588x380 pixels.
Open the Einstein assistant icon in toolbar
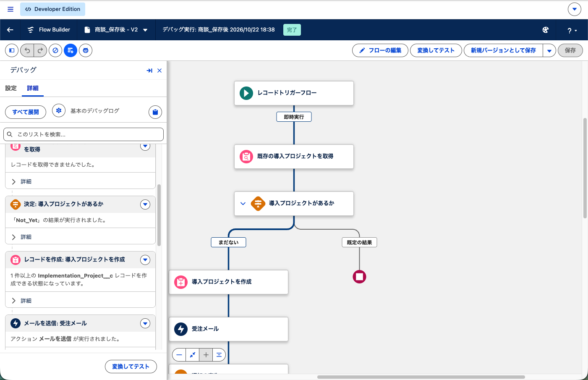[86, 50]
